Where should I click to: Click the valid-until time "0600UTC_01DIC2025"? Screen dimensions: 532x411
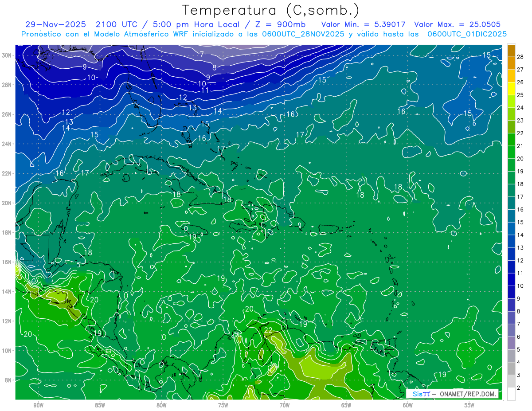pos(467,34)
